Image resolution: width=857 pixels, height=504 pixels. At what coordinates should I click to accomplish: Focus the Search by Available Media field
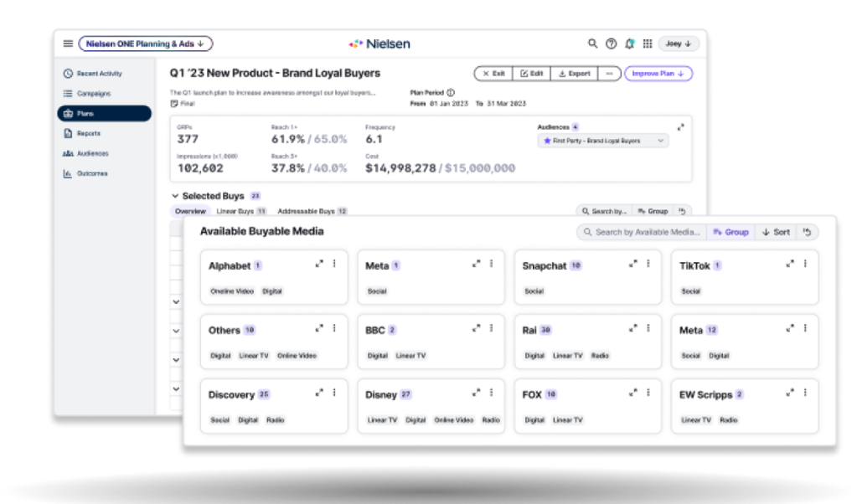click(x=642, y=232)
